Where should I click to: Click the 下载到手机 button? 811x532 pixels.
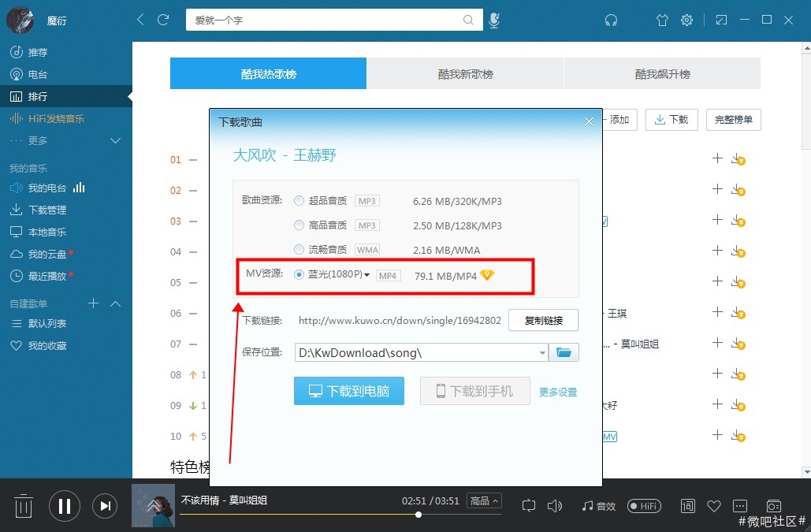tap(474, 391)
